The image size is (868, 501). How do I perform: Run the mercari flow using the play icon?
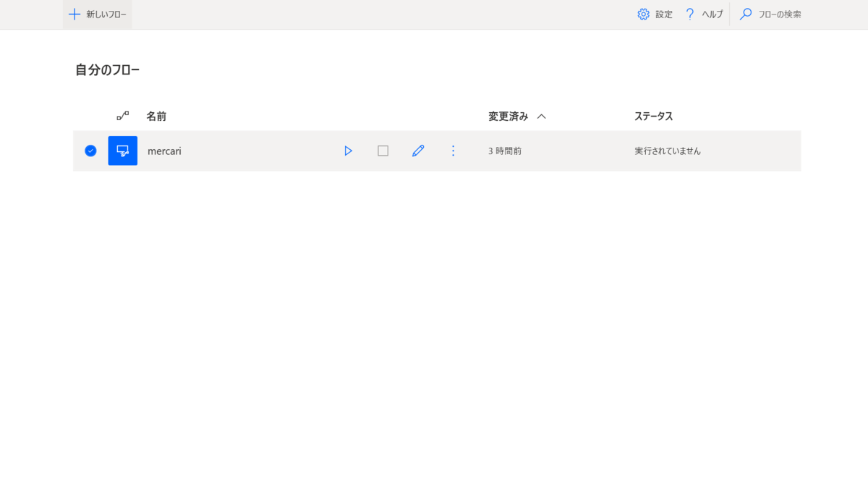348,151
